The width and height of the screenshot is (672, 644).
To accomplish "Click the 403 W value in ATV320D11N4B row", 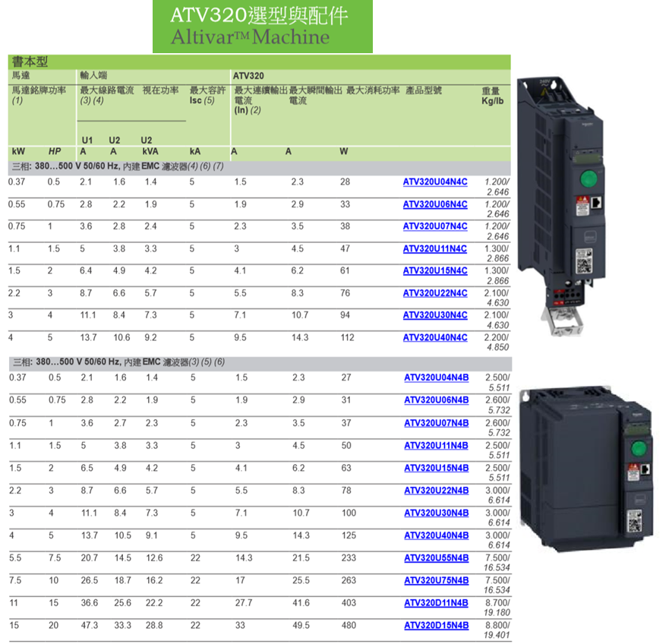I will (x=349, y=603).
